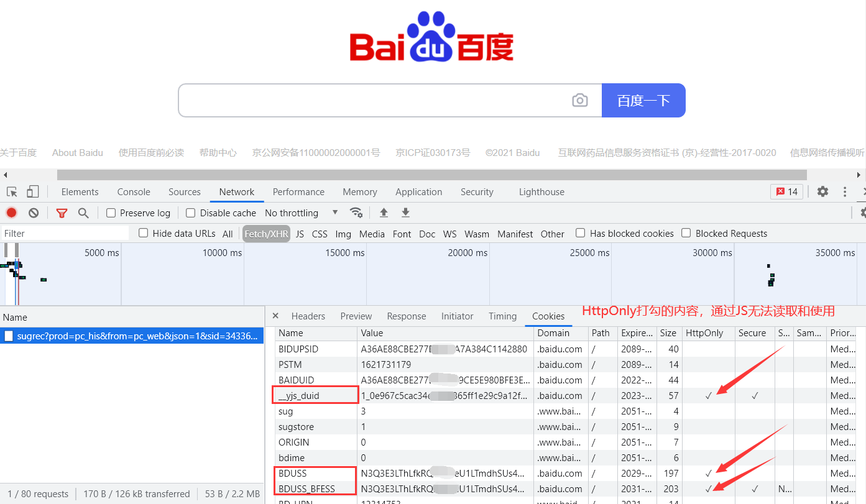Filter requests by Media type

(x=372, y=234)
